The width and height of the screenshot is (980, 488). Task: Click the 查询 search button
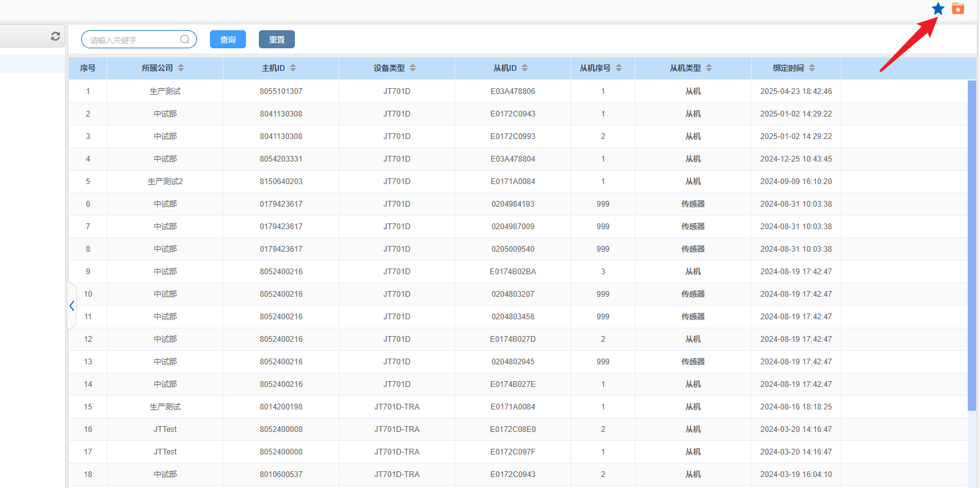point(228,40)
